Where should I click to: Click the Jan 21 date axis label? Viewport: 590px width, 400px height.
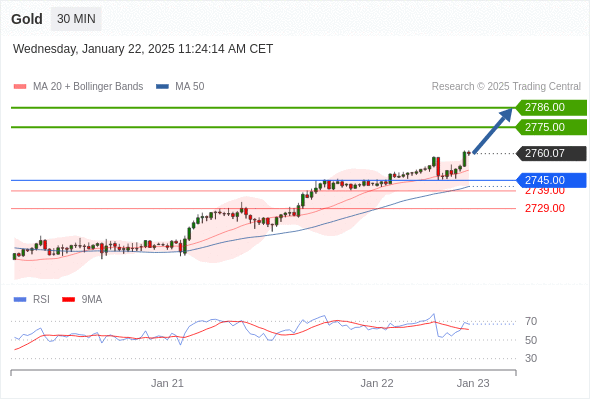pyautogui.click(x=167, y=383)
